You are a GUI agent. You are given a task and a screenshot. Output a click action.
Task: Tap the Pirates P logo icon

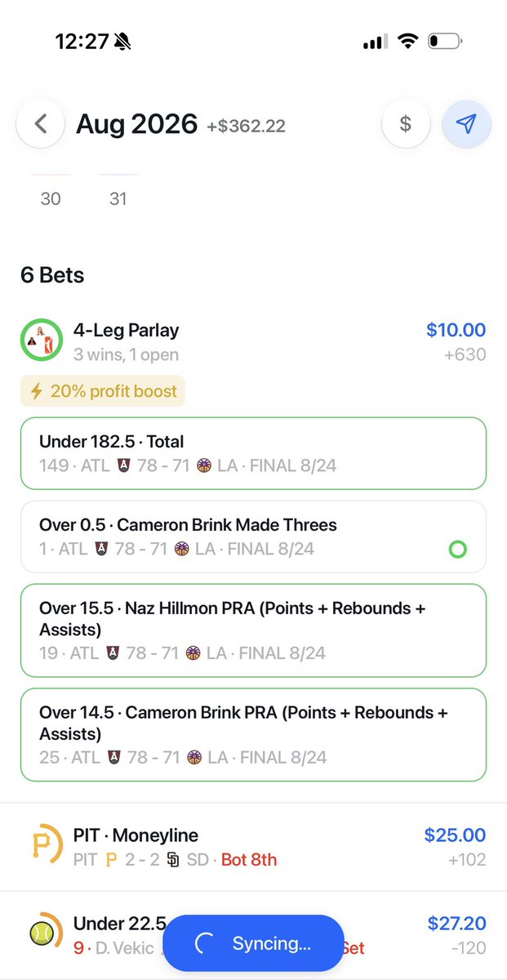point(41,845)
